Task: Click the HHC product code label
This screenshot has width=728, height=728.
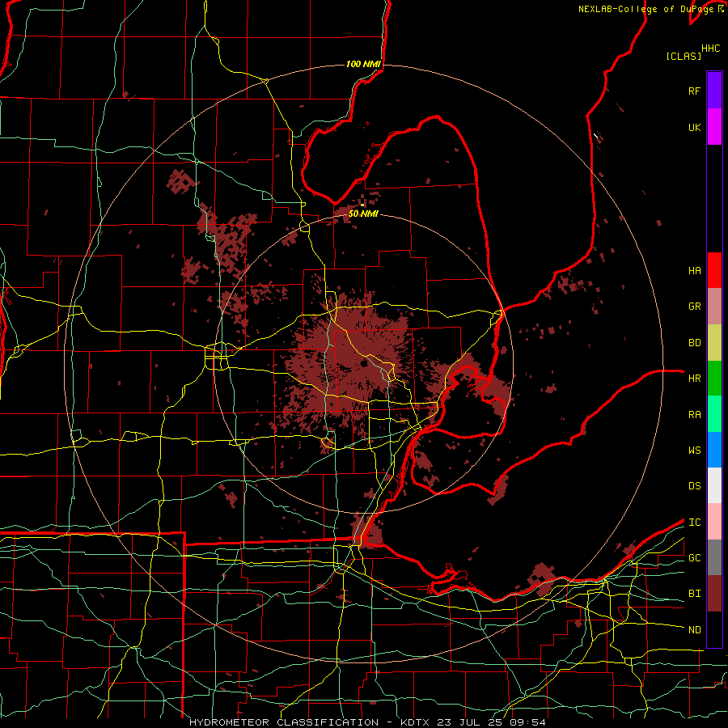Action: click(711, 49)
